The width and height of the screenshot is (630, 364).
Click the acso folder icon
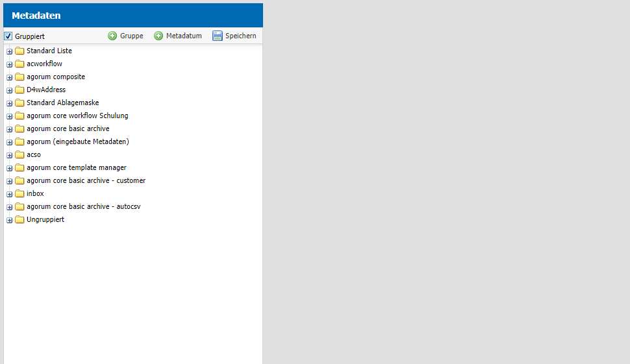pos(19,154)
